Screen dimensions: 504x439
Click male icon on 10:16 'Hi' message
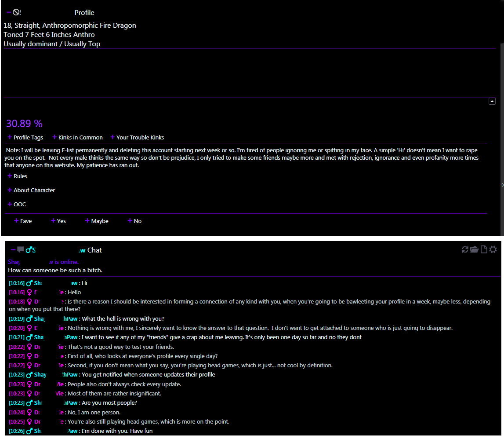29,283
